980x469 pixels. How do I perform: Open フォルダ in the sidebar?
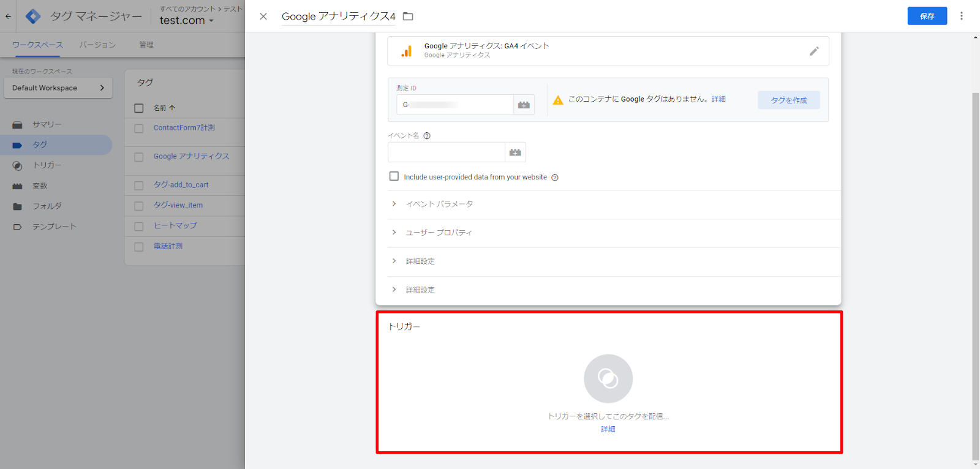tap(56, 206)
